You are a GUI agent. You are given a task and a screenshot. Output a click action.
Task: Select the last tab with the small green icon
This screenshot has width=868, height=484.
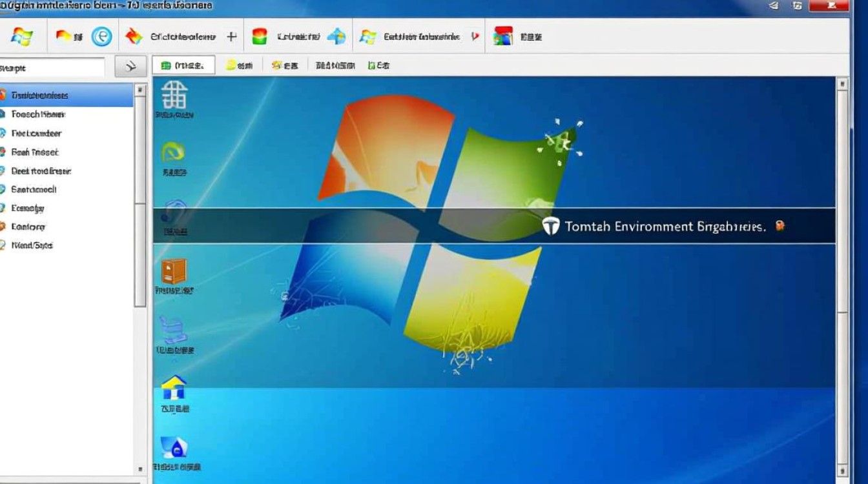point(378,65)
